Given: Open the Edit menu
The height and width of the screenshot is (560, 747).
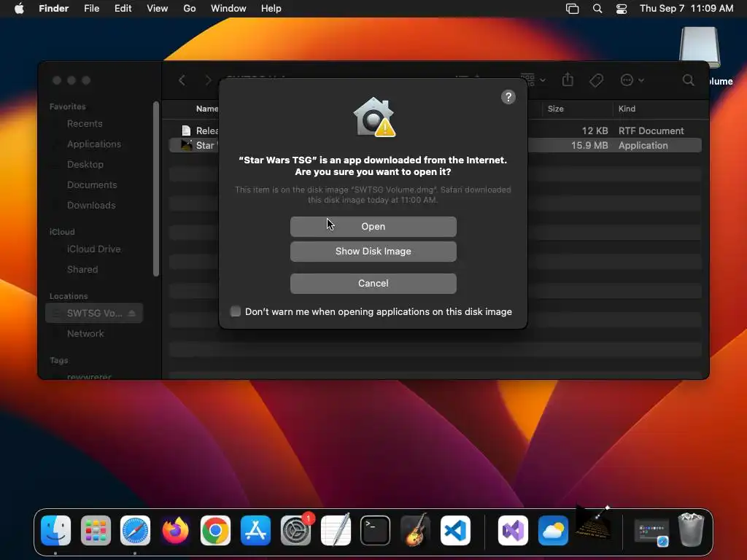Looking at the screenshot, I should tap(123, 9).
